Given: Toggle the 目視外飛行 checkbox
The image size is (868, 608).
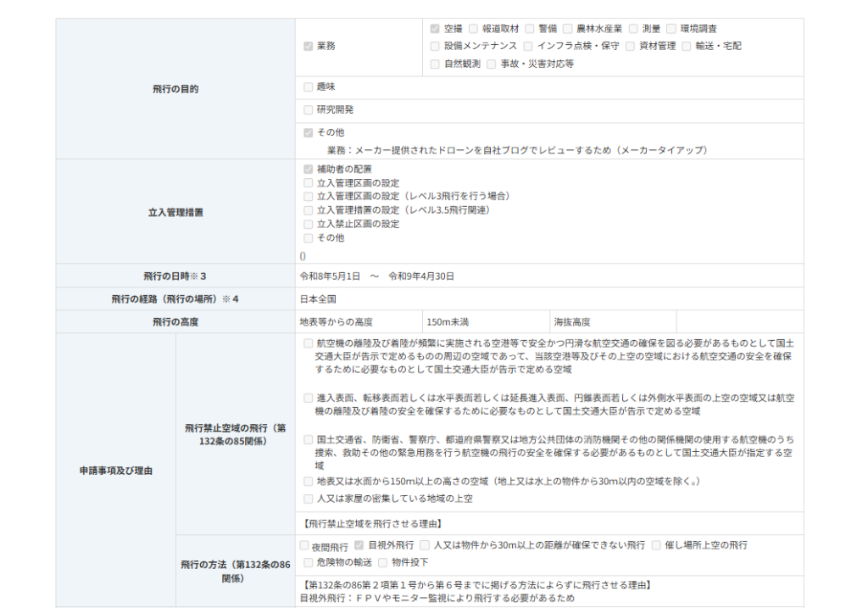Looking at the screenshot, I should [359, 545].
